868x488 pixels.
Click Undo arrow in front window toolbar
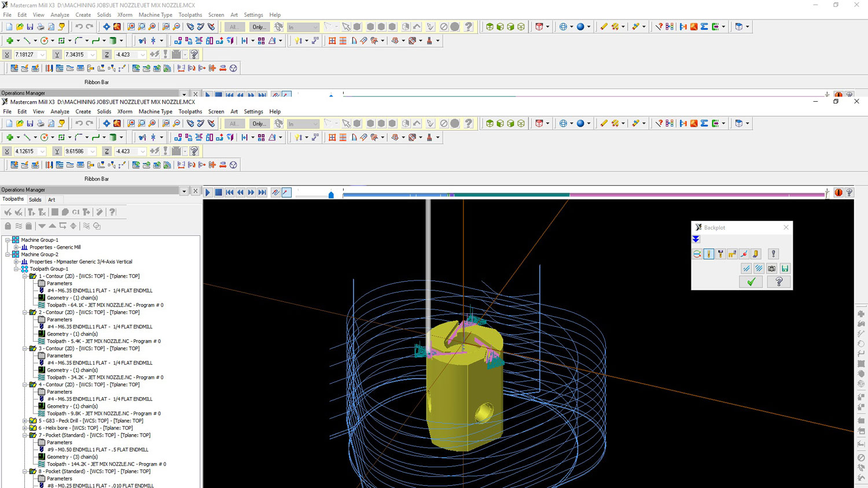[x=79, y=123]
